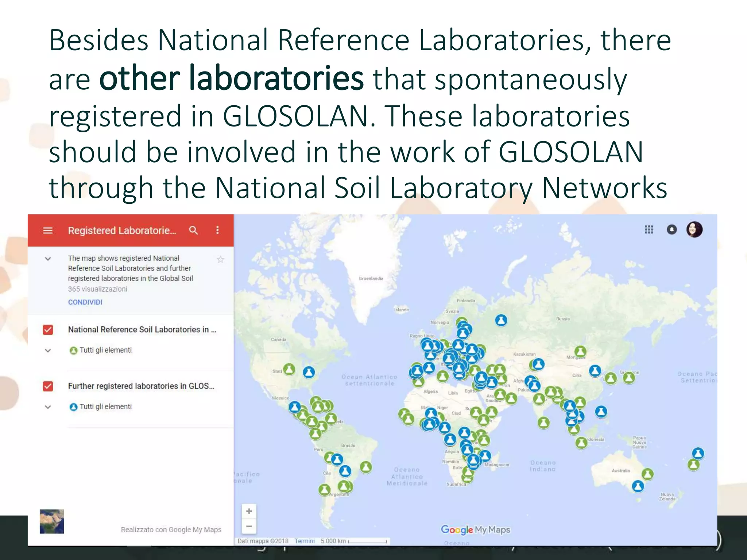Click the blue Tutti gli elementi flask icon
The height and width of the screenshot is (560, 747).
(73, 407)
